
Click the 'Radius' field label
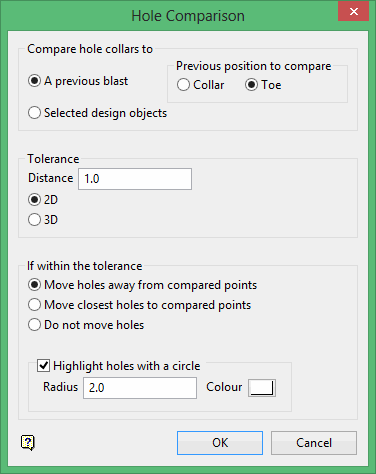(x=60, y=387)
